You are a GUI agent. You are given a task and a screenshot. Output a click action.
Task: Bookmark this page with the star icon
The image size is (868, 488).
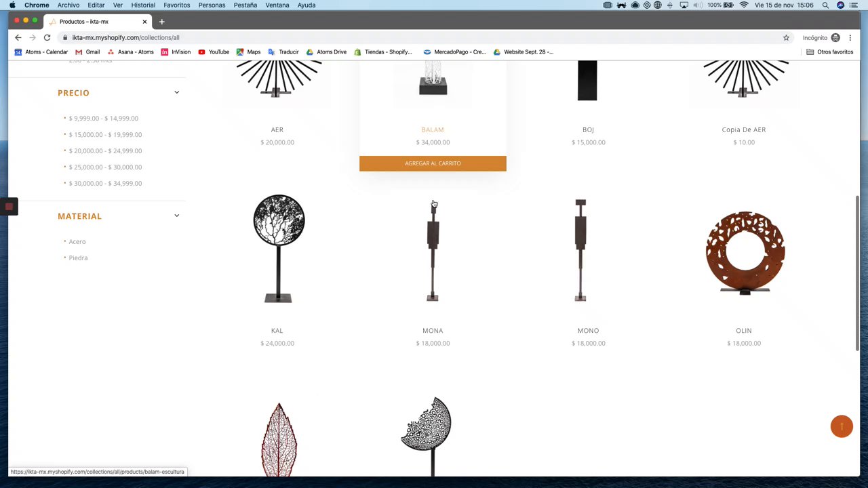tap(786, 37)
